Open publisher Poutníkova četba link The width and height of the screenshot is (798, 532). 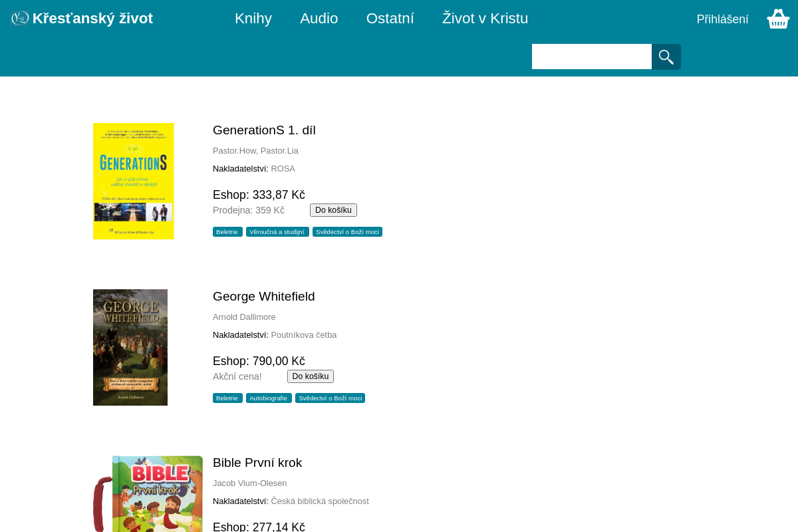(x=304, y=335)
